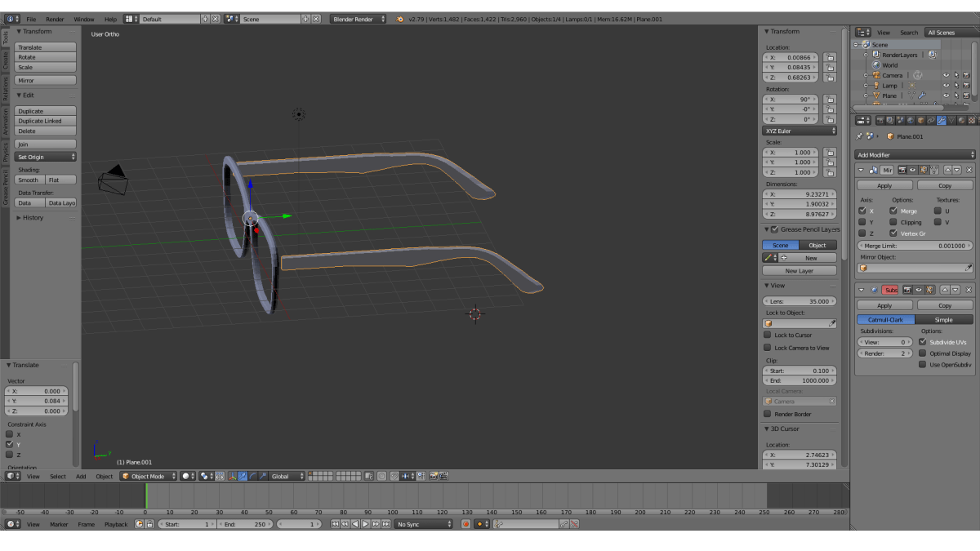
Task: Collapse the Mirror modifier panel triangle
Action: point(861,170)
